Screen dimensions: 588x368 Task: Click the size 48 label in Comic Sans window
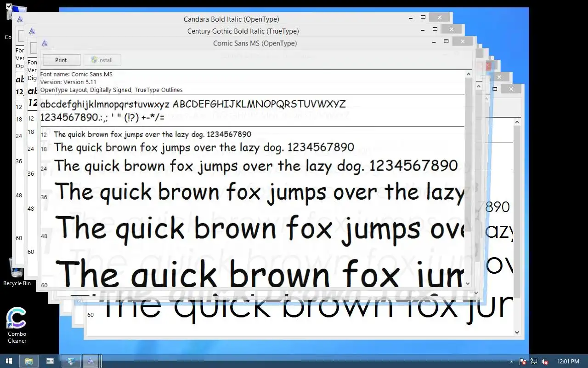pos(44,236)
